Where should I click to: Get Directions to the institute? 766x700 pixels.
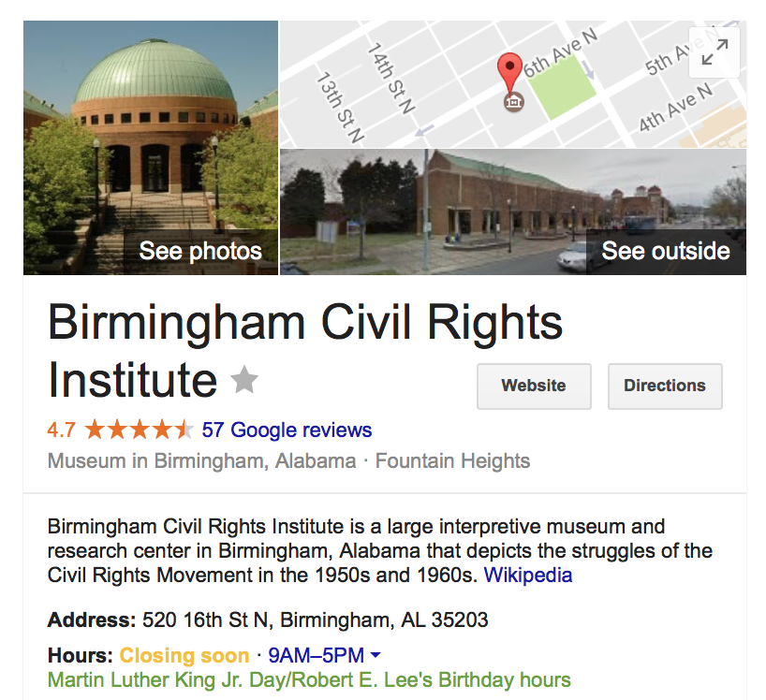click(x=665, y=386)
